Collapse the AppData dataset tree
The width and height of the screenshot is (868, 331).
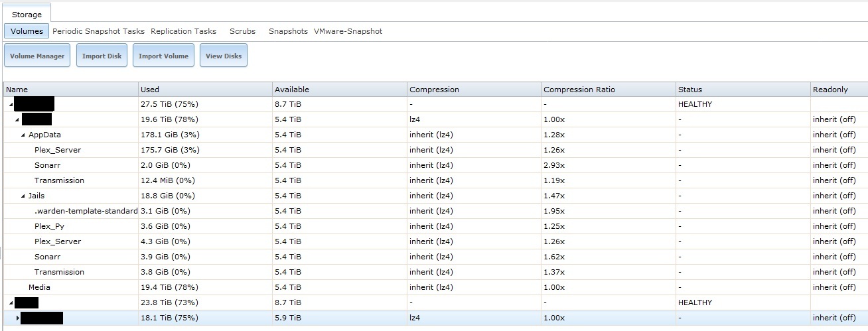23,135
